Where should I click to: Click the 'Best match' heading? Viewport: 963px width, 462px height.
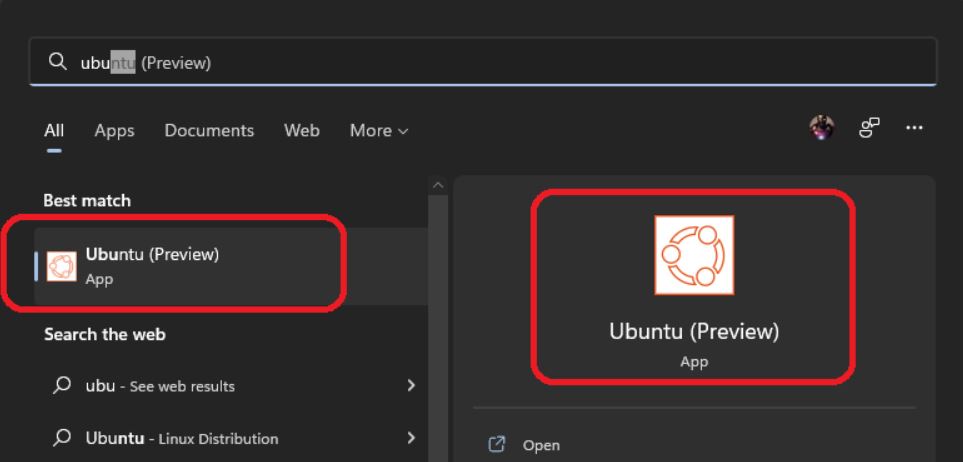coord(87,200)
